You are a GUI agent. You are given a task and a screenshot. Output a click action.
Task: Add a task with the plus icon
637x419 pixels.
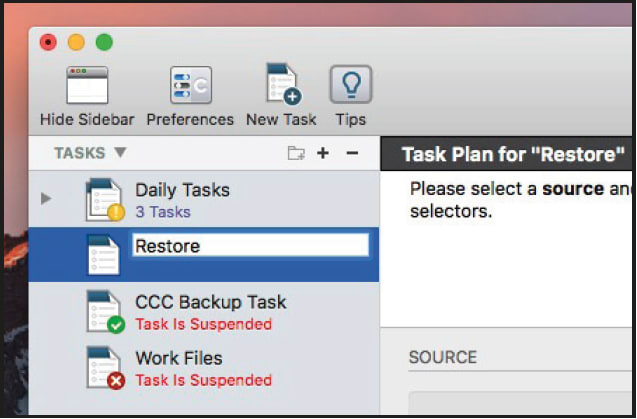322,153
